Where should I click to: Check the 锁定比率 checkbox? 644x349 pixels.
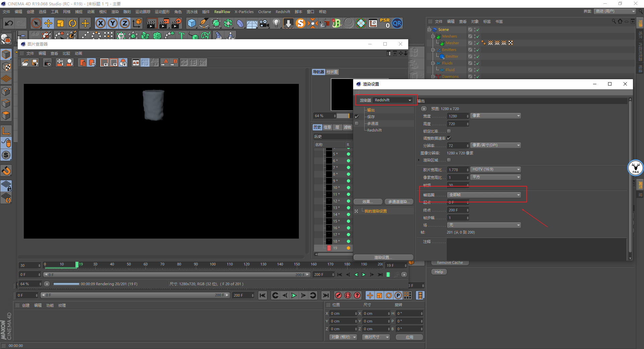coord(449,131)
